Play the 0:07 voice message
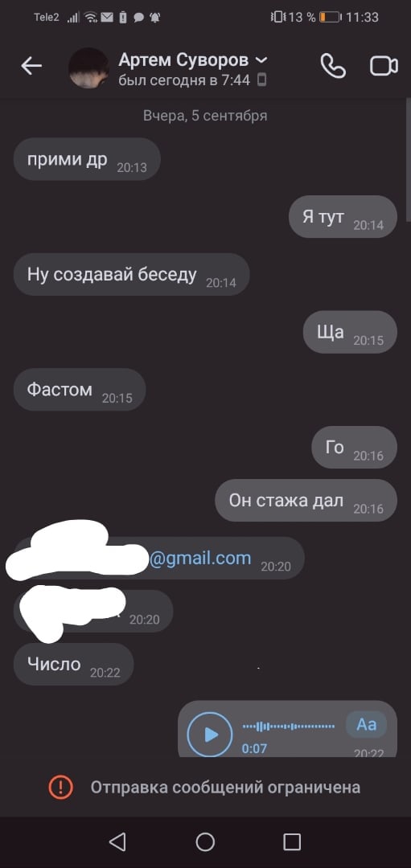The width and height of the screenshot is (411, 868). point(210,734)
